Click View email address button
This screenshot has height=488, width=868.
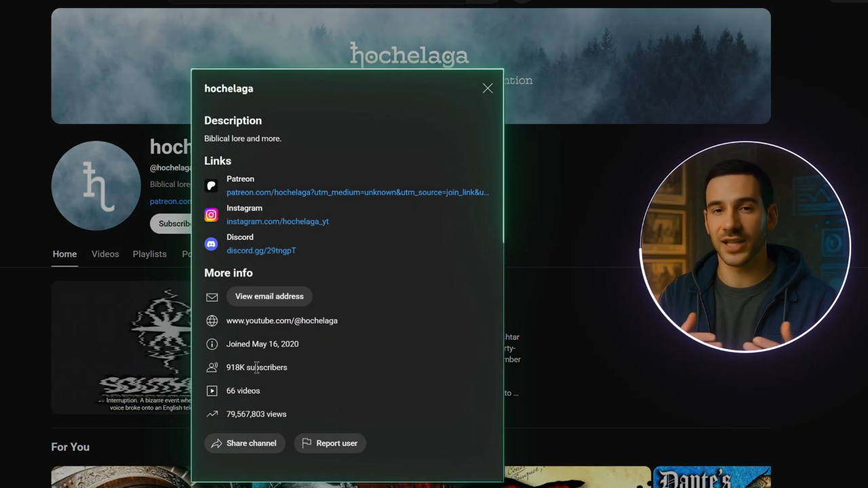point(269,296)
